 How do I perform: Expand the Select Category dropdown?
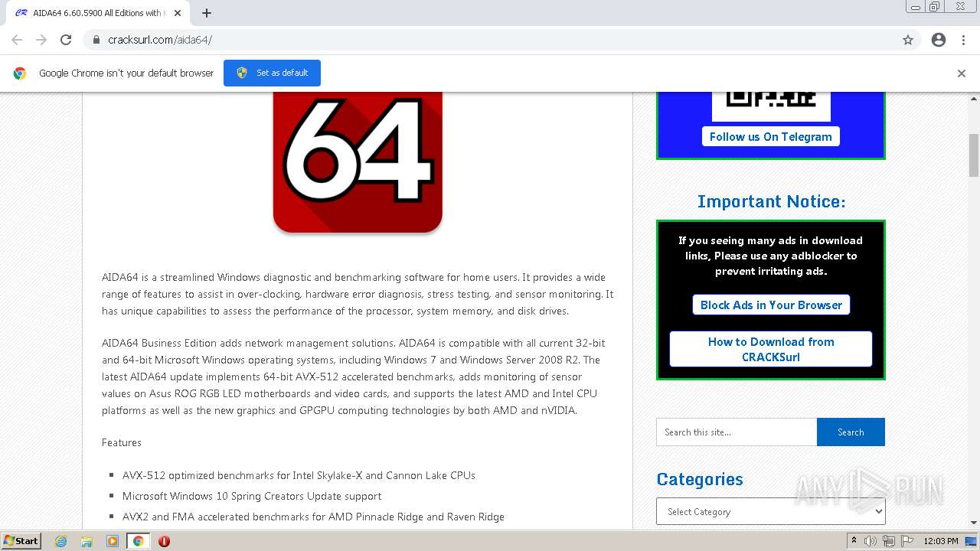coord(771,511)
